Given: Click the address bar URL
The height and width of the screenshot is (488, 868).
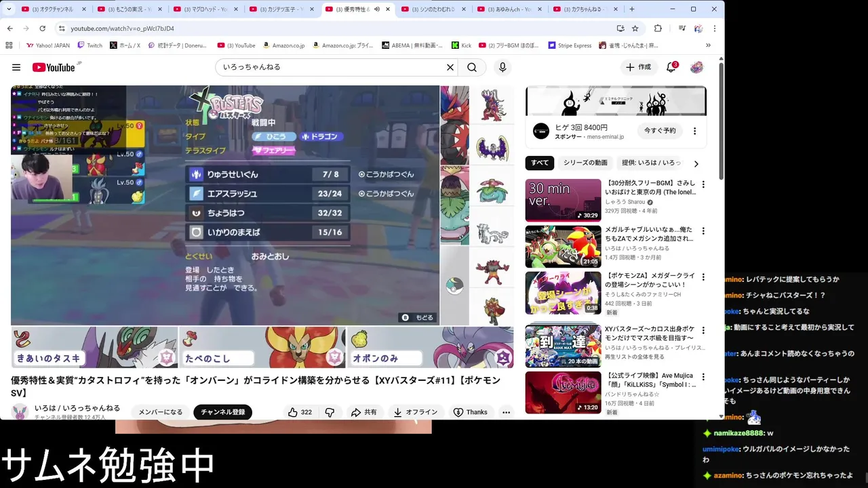Looking at the screenshot, I should pyautogui.click(x=122, y=28).
